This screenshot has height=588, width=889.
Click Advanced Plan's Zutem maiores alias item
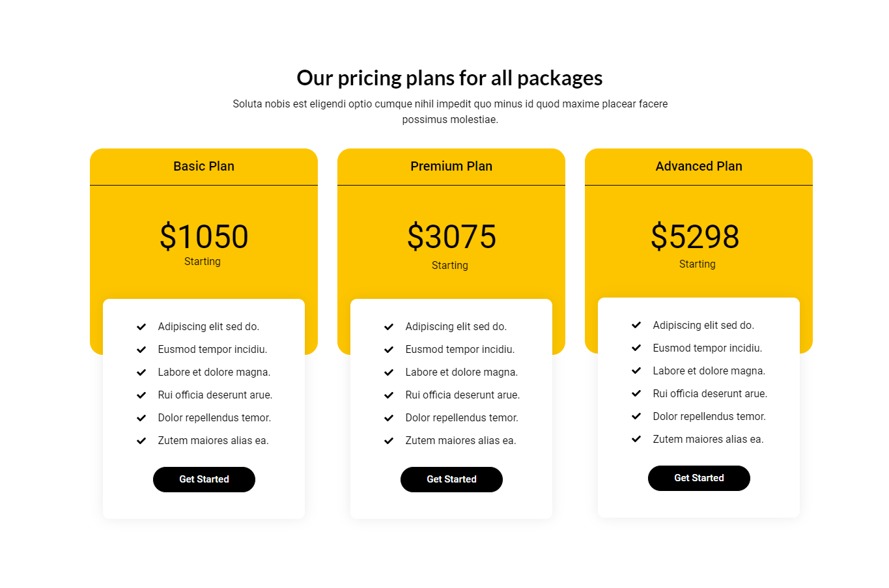click(x=708, y=440)
